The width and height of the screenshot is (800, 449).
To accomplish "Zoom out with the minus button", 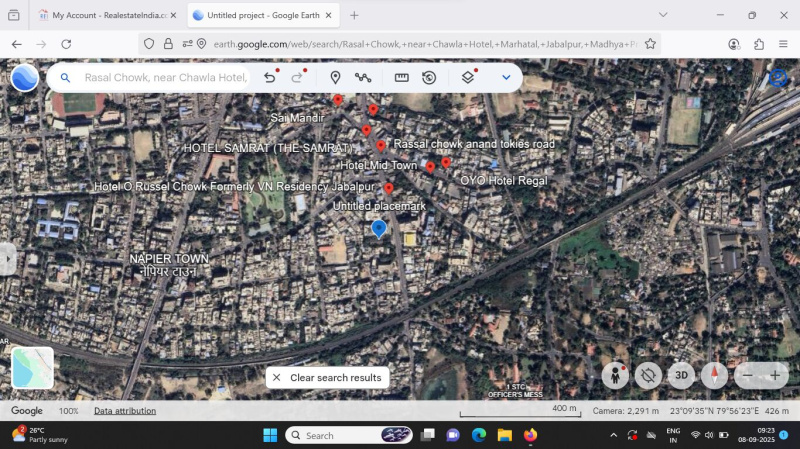I will 747,376.
